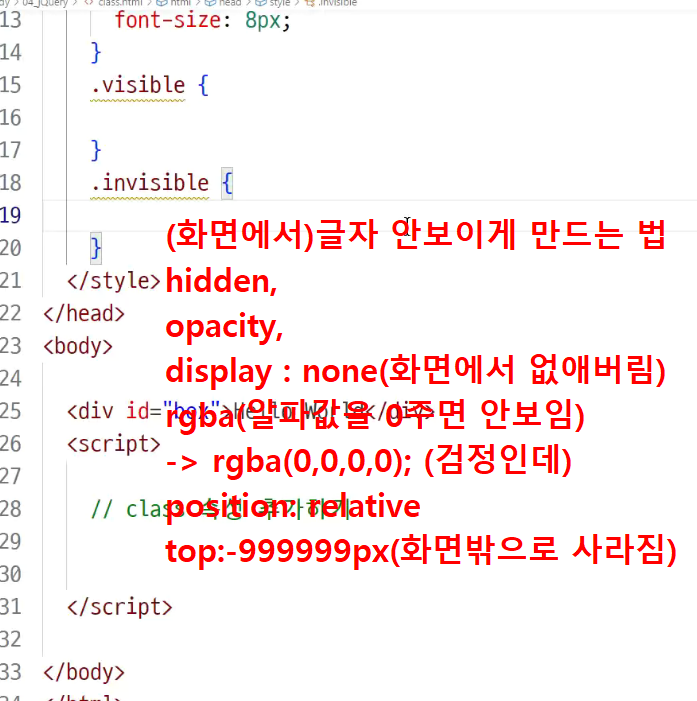Click line number 21 in the gutter

coord(10,281)
